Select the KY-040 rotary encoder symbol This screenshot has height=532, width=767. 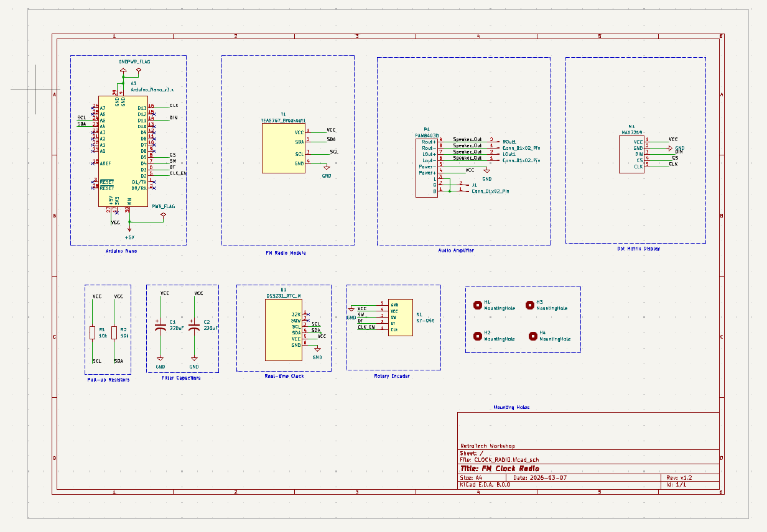click(x=400, y=317)
